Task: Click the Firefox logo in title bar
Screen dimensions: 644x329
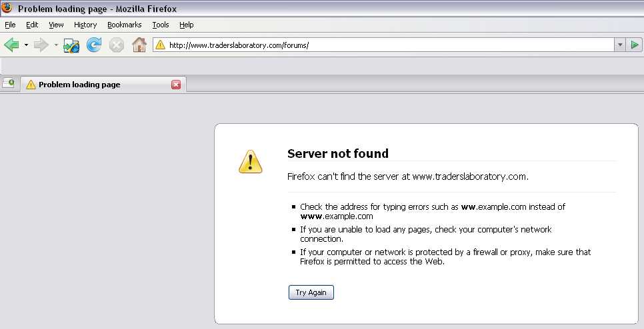Action: point(7,8)
